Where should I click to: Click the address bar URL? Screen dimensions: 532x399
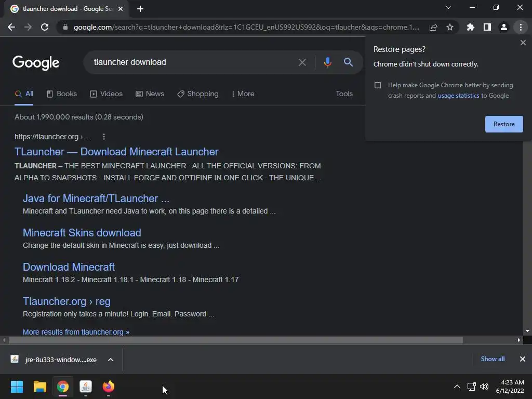246,27
